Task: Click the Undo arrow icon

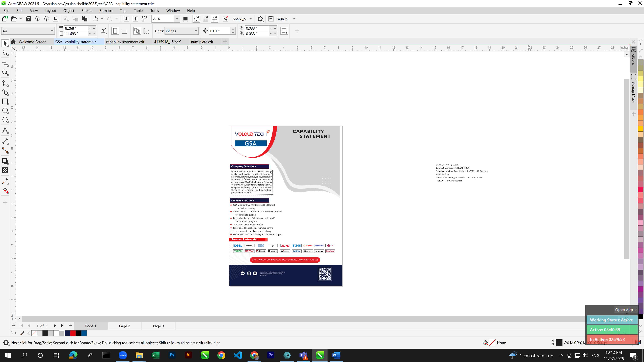Action: (95, 19)
